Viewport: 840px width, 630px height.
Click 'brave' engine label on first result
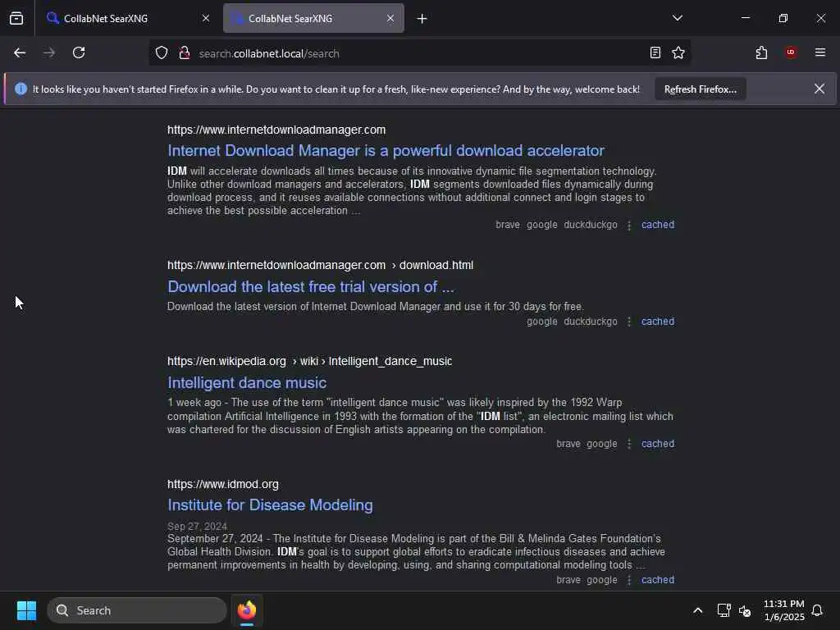507,225
